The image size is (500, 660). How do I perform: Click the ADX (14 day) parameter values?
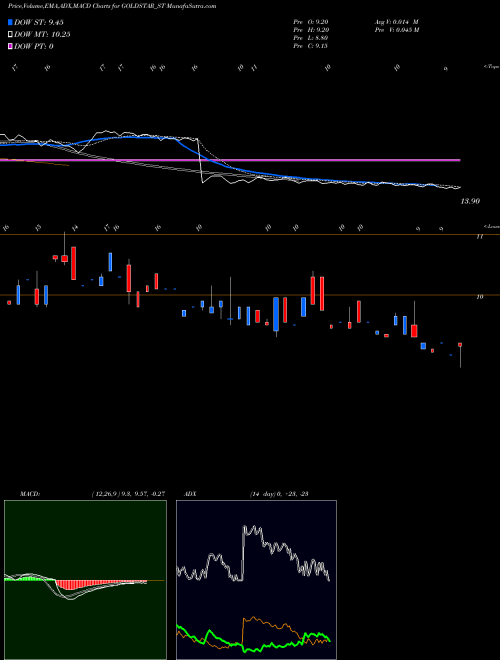coord(279,494)
